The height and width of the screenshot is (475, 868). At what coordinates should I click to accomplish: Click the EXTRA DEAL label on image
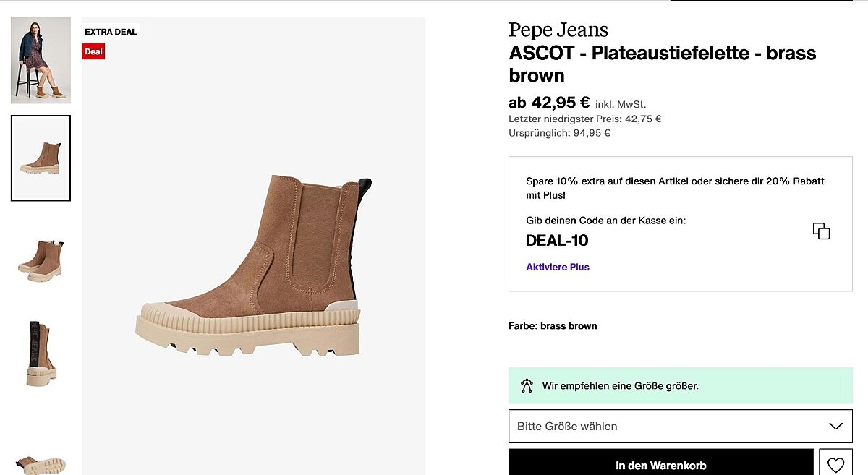(111, 32)
